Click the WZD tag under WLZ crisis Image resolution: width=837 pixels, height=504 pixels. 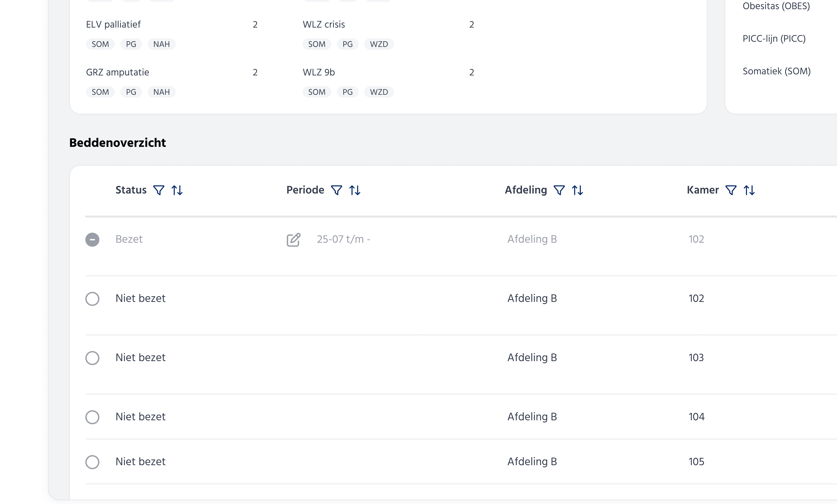[379, 44]
